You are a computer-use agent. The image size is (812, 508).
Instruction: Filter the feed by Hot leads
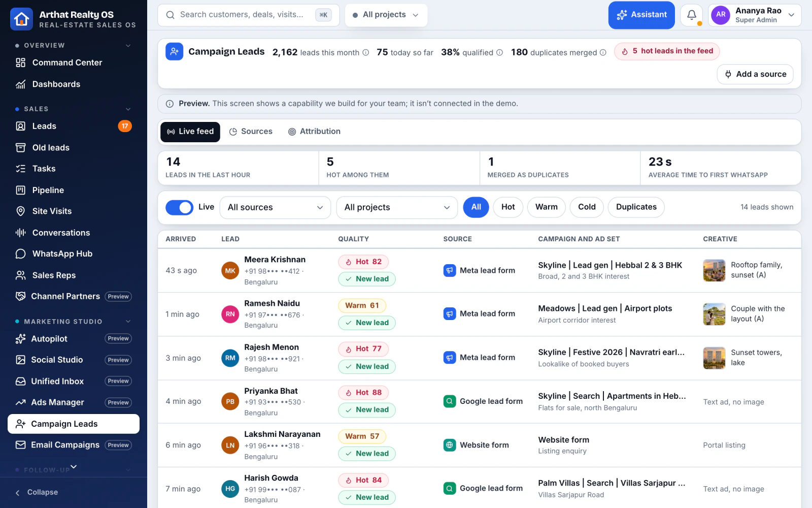tap(508, 207)
